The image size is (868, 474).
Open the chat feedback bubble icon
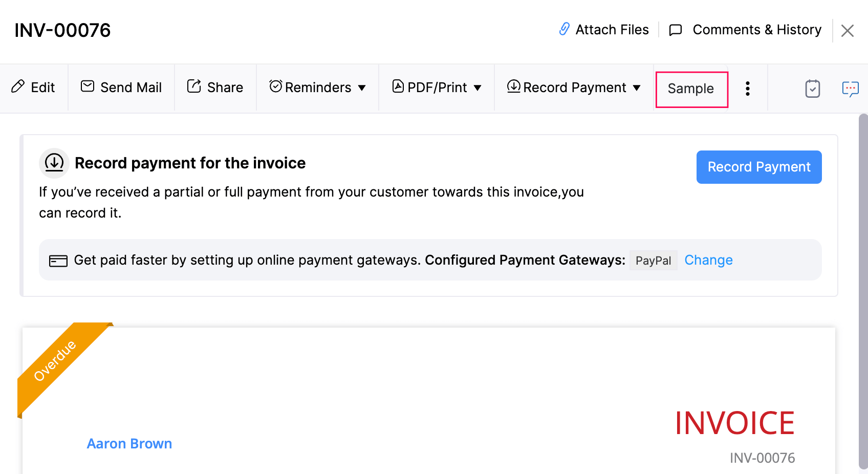[850, 89]
